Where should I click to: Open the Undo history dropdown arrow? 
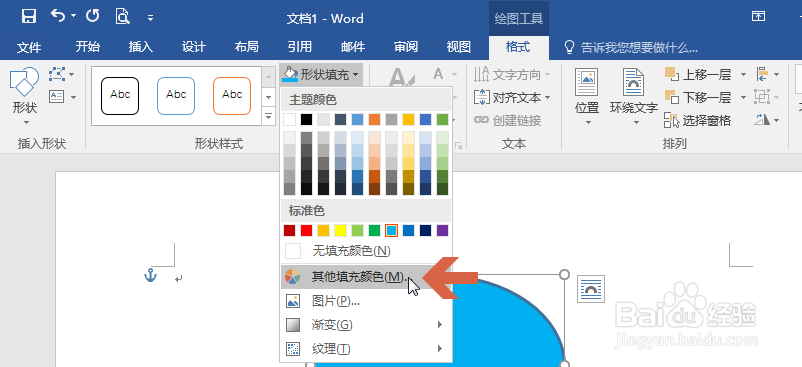73,16
